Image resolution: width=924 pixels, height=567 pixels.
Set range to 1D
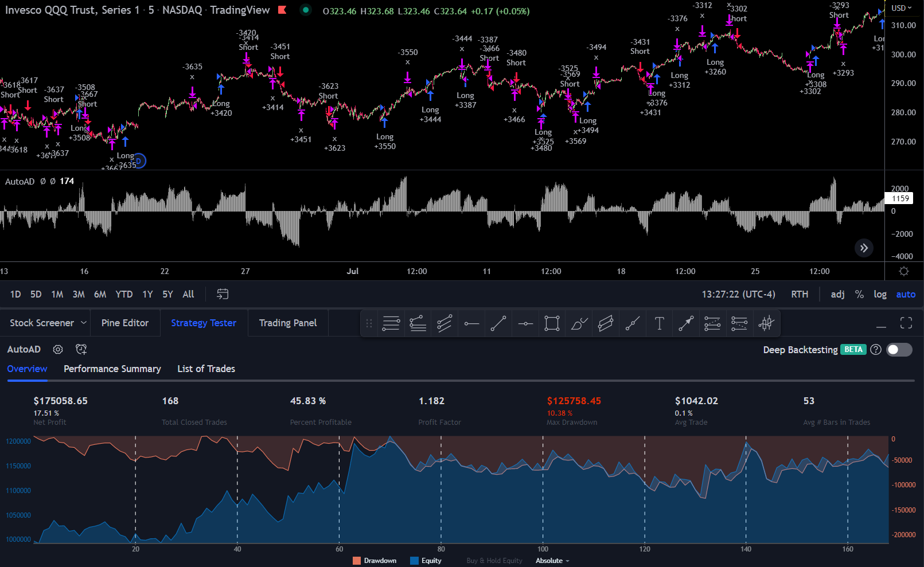[15, 294]
